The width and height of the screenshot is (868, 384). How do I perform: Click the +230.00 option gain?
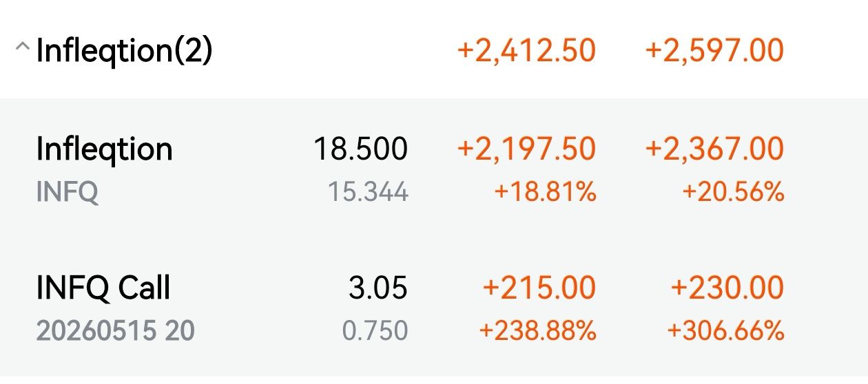(x=727, y=288)
